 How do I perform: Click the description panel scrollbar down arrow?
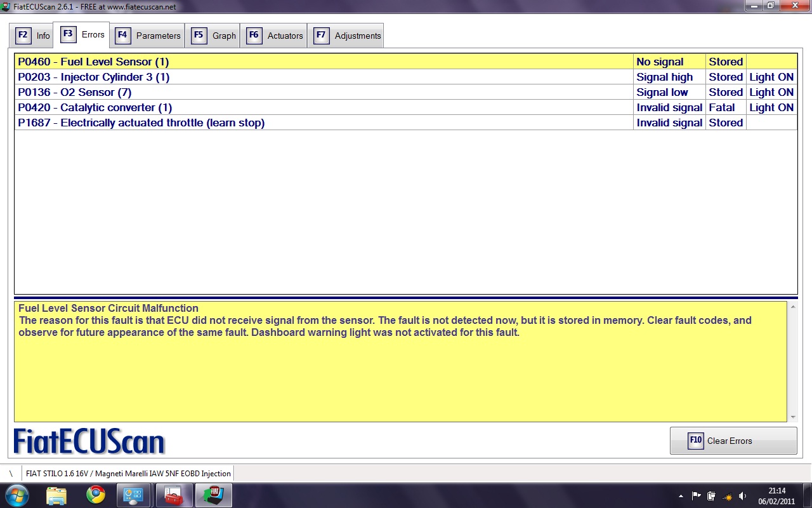tap(793, 417)
